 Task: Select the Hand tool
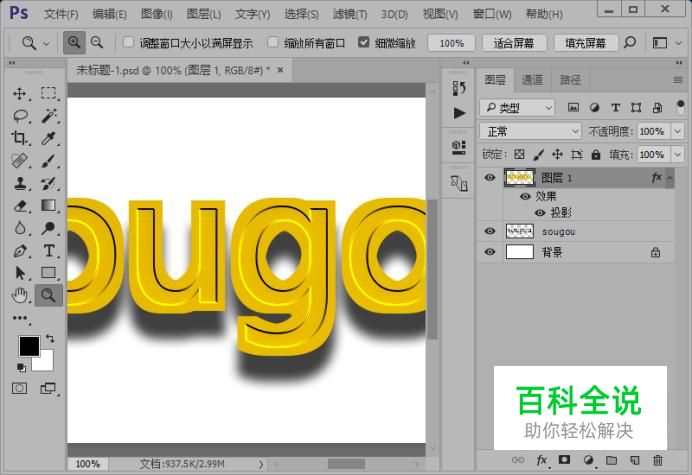19,295
